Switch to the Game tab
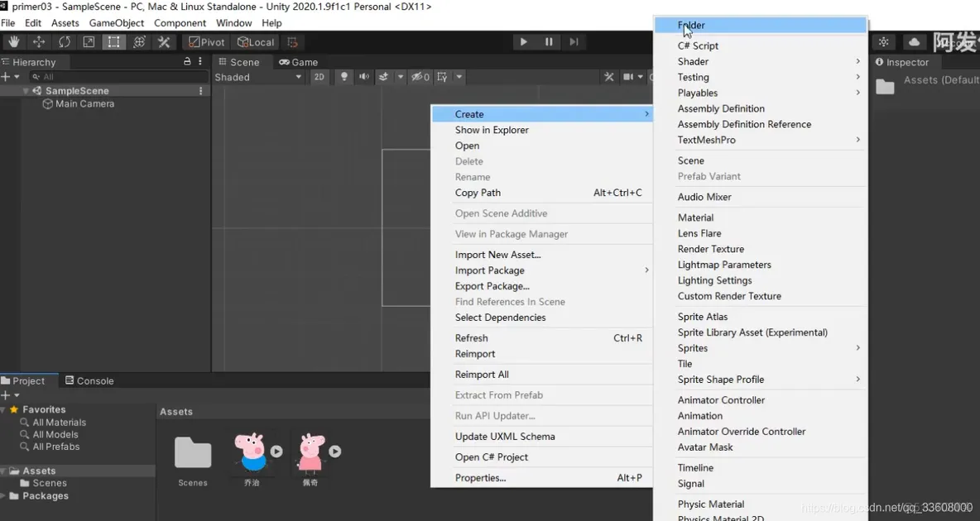Viewport: 980px width, 521px height. (x=299, y=62)
